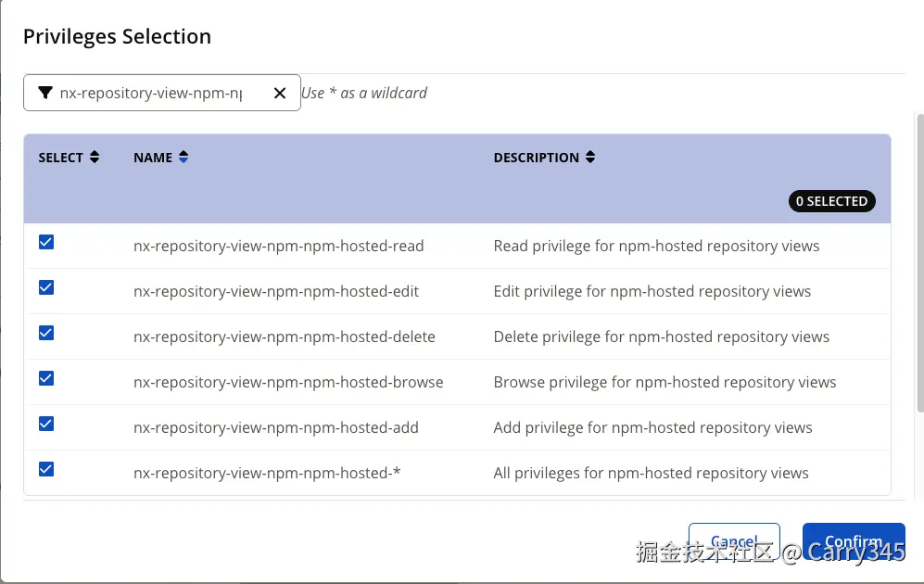
Task: Uncheck the npm-hosted-edit privilege checkbox
Action: (x=46, y=288)
